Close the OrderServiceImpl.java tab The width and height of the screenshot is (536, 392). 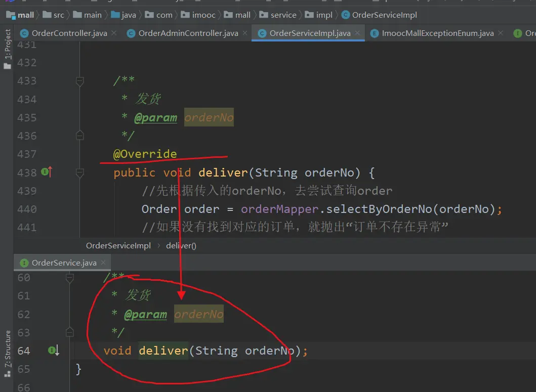358,33
